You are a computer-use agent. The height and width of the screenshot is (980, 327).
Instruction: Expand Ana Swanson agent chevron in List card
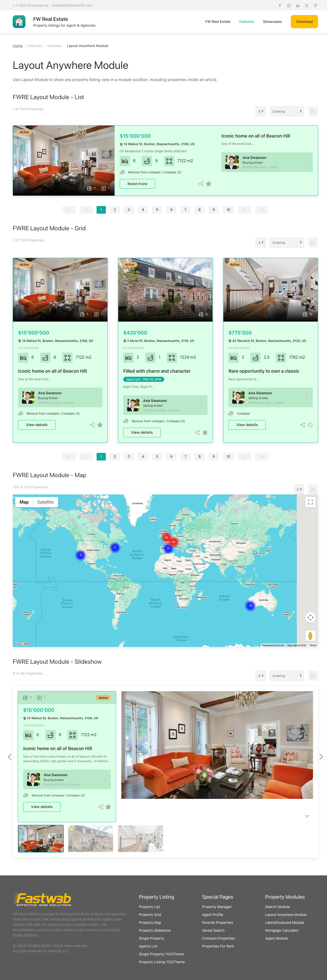tap(306, 162)
